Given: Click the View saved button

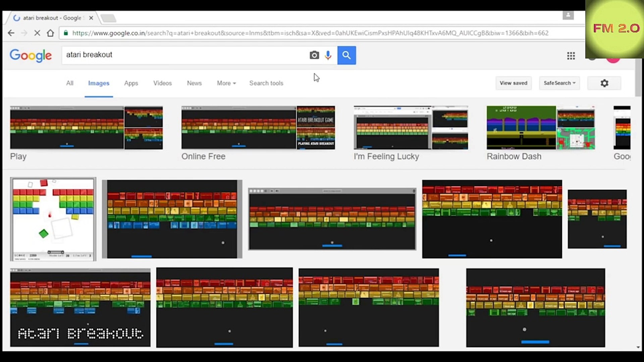Looking at the screenshot, I should 513,83.
